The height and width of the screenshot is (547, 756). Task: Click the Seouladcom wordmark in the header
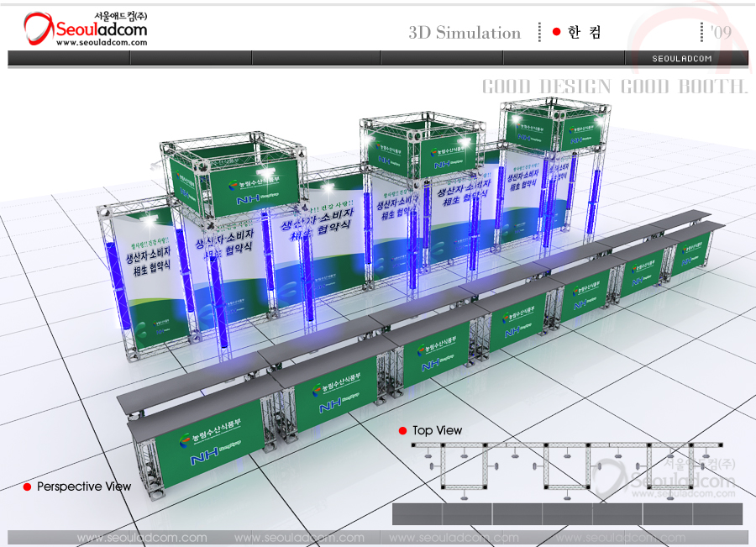[x=102, y=29]
